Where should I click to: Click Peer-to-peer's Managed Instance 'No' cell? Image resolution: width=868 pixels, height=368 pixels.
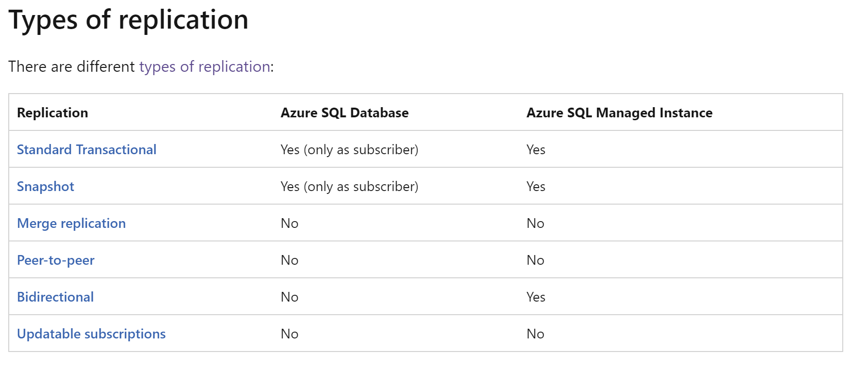[535, 260]
